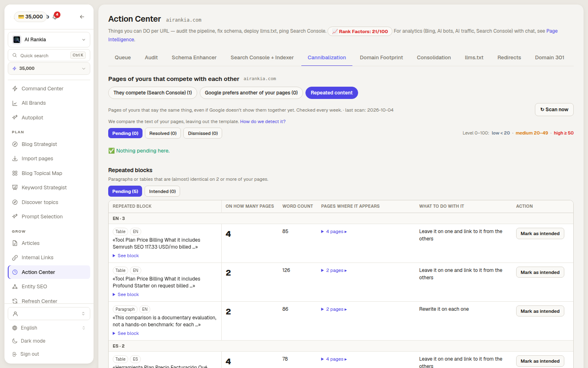The width and height of the screenshot is (588, 368).
Task: Select Google prefers another of your pages filter
Action: click(x=251, y=93)
